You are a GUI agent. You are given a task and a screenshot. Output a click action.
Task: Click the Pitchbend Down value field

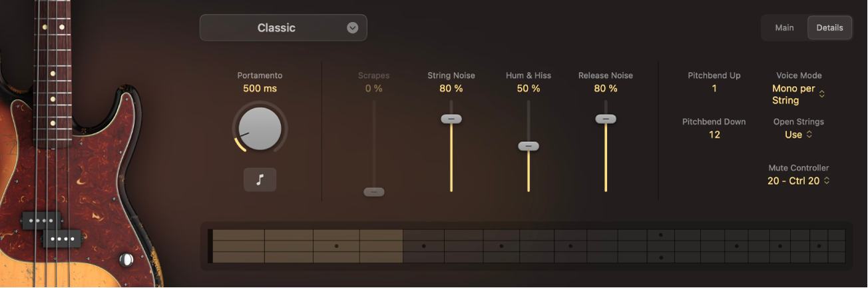(x=714, y=135)
